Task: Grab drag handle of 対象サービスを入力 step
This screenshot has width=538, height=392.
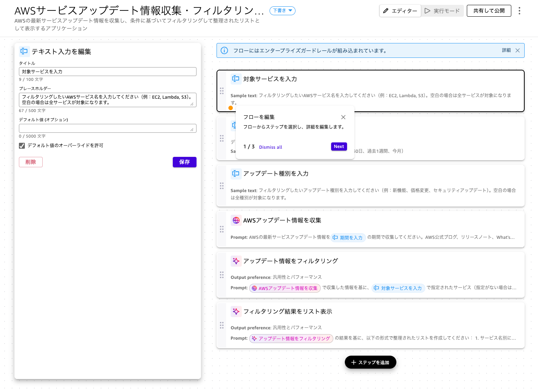Action: 222,91
